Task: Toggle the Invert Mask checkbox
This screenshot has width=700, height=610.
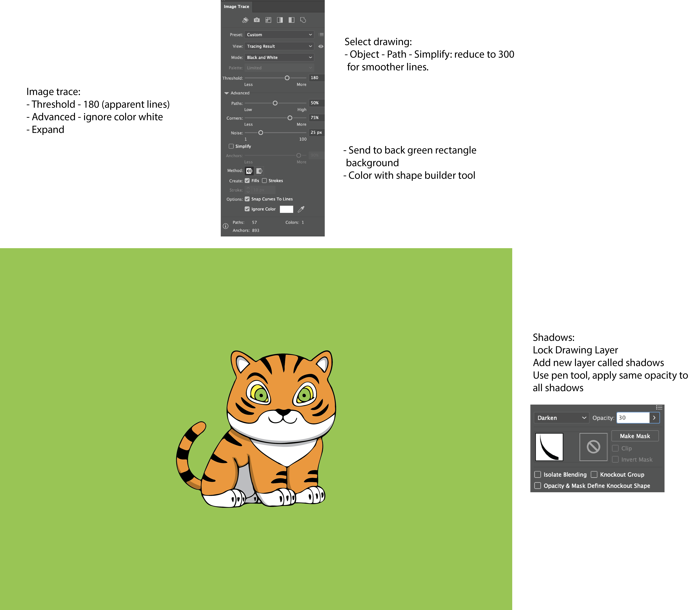Action: coord(615,460)
